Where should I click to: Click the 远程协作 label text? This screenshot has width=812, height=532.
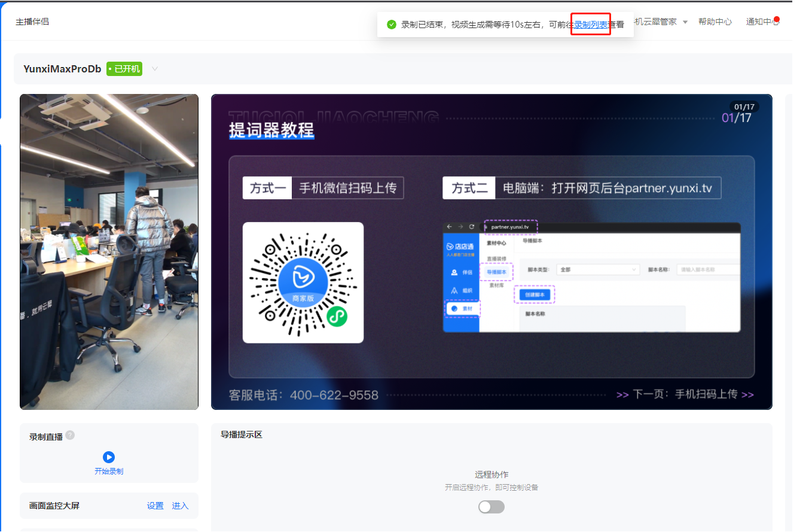coord(492,475)
